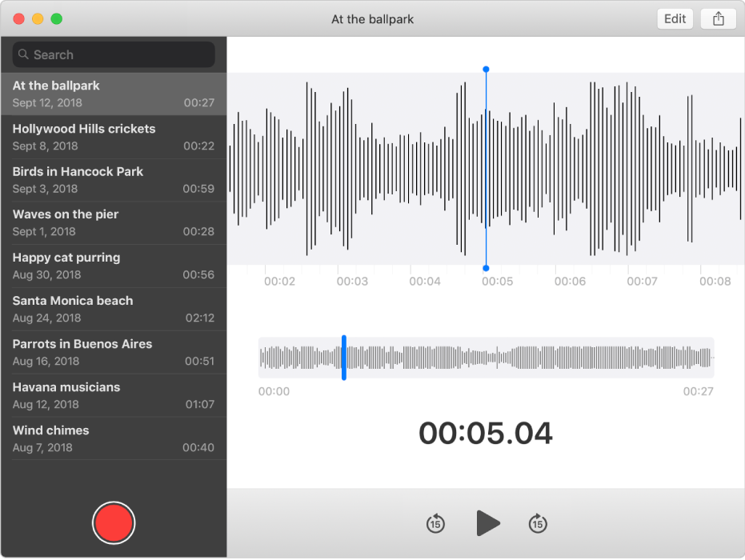The width and height of the screenshot is (745, 560).
Task: Start a new recording with the red button
Action: point(114,523)
